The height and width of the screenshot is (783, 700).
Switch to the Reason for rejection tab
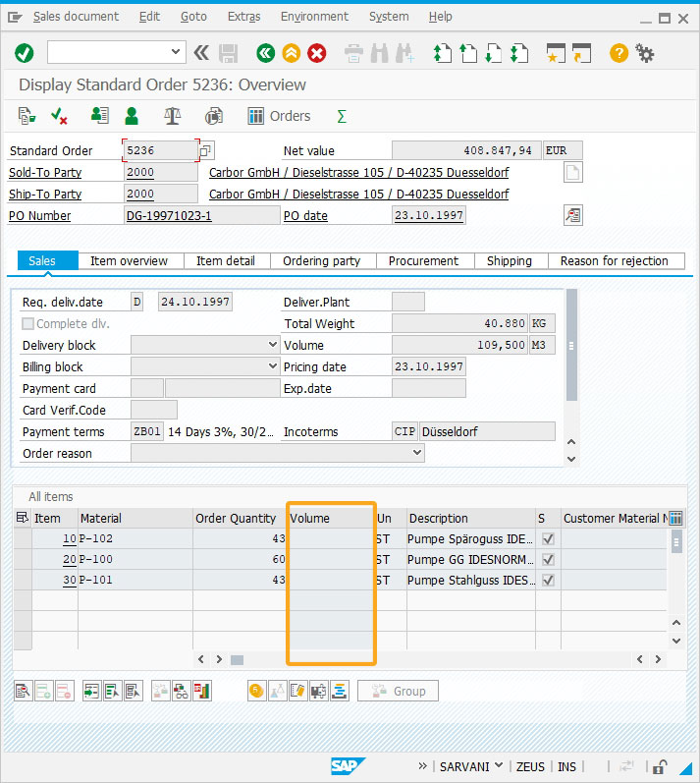615,260
